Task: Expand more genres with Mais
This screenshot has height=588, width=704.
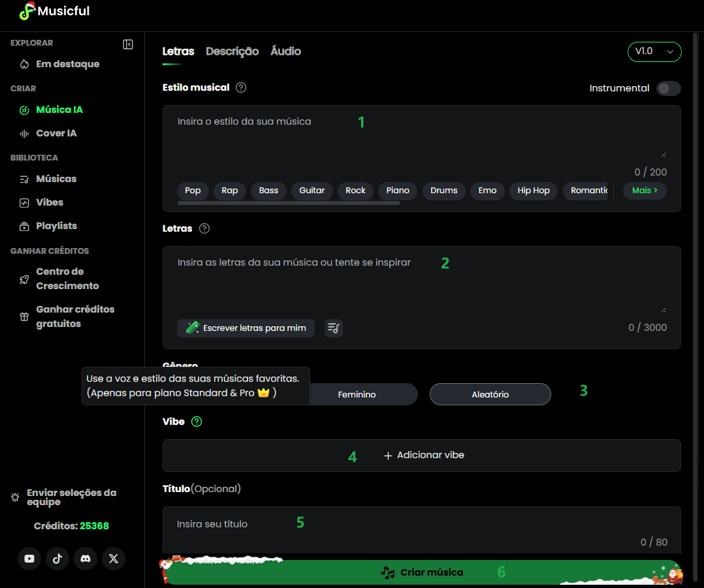Action: click(x=644, y=191)
